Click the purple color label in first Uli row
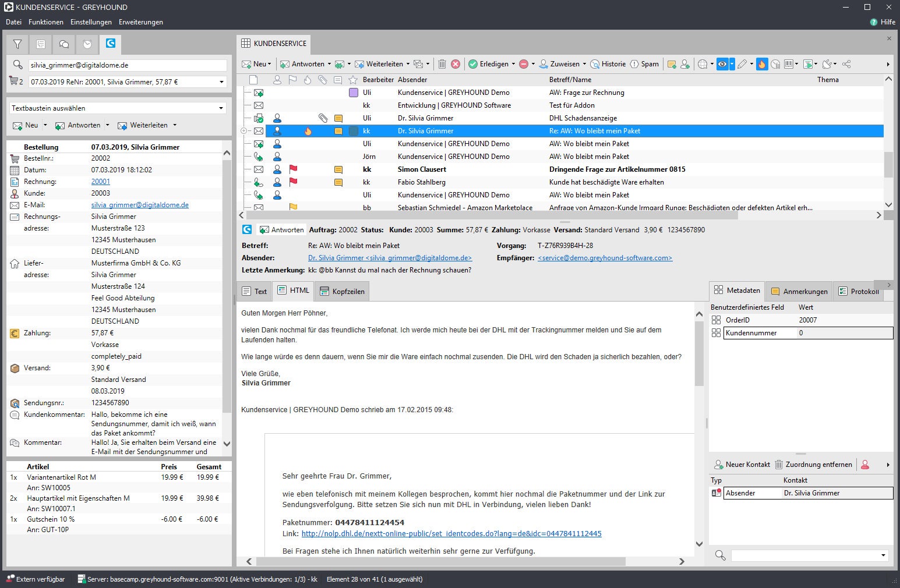900x588 pixels. [353, 93]
